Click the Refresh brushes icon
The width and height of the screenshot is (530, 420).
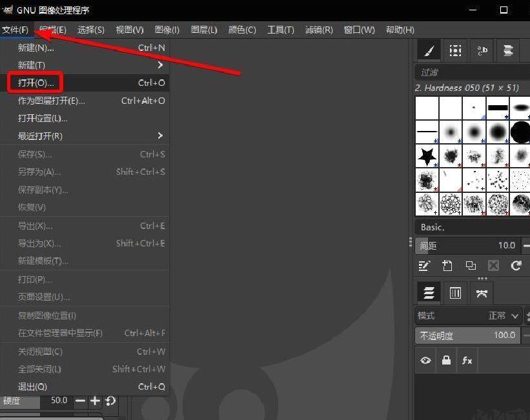(516, 266)
